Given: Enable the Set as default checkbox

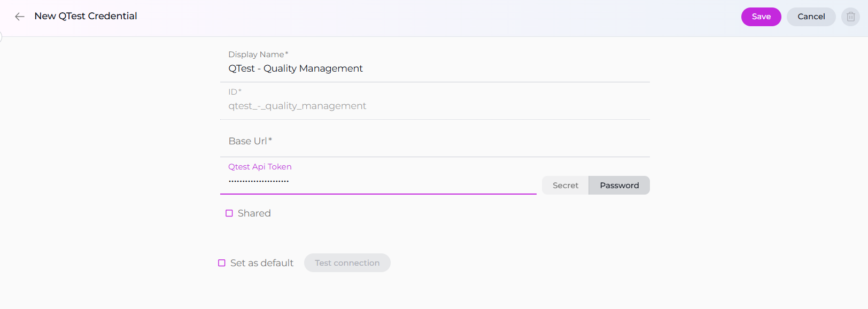Looking at the screenshot, I should point(222,263).
